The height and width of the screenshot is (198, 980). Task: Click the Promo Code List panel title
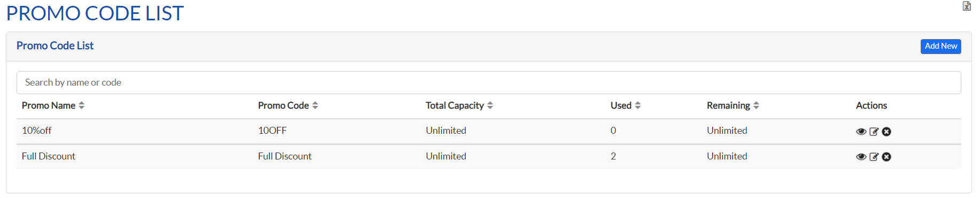coord(55,46)
